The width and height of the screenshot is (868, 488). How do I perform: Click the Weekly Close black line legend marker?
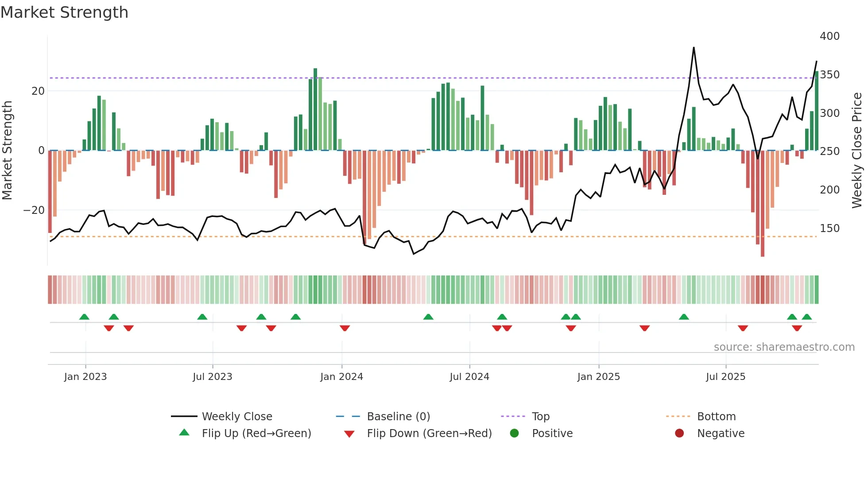(184, 416)
